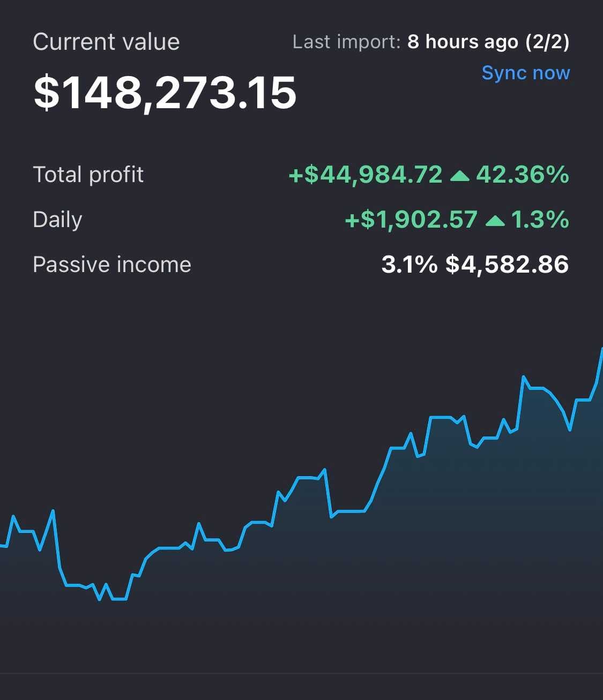Open the Daily change row label
Image resolution: width=603 pixels, height=700 pixels.
57,220
